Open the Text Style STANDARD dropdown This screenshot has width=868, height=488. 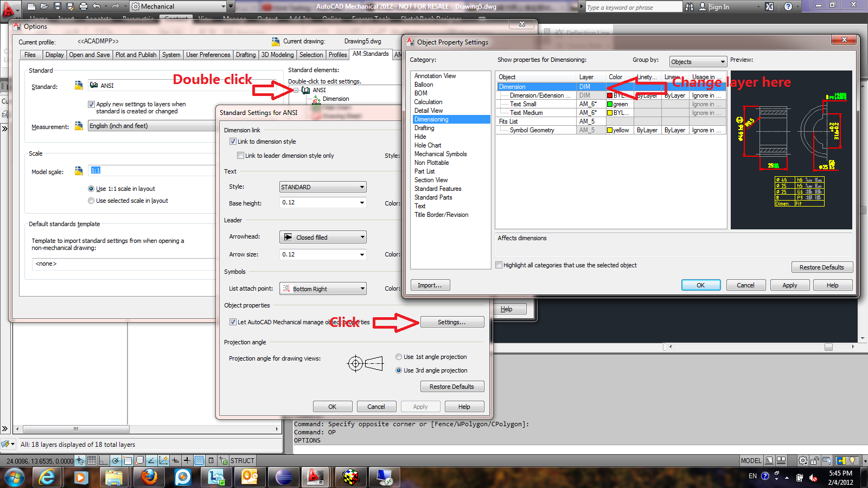323,187
